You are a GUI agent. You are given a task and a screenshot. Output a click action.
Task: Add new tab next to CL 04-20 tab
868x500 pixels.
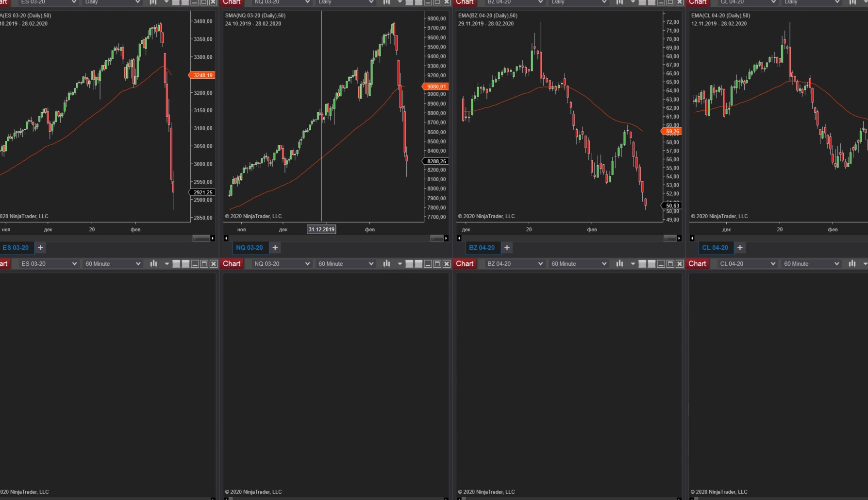click(740, 248)
